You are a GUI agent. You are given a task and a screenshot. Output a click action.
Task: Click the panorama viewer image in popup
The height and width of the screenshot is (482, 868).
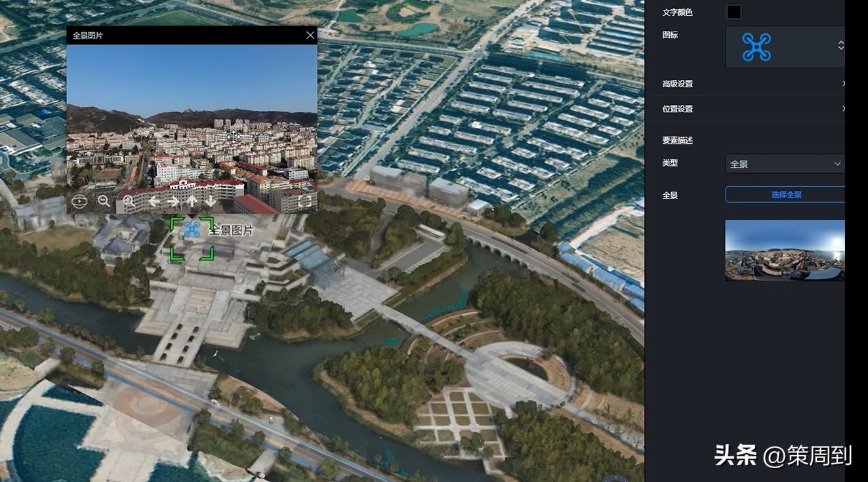click(192, 129)
